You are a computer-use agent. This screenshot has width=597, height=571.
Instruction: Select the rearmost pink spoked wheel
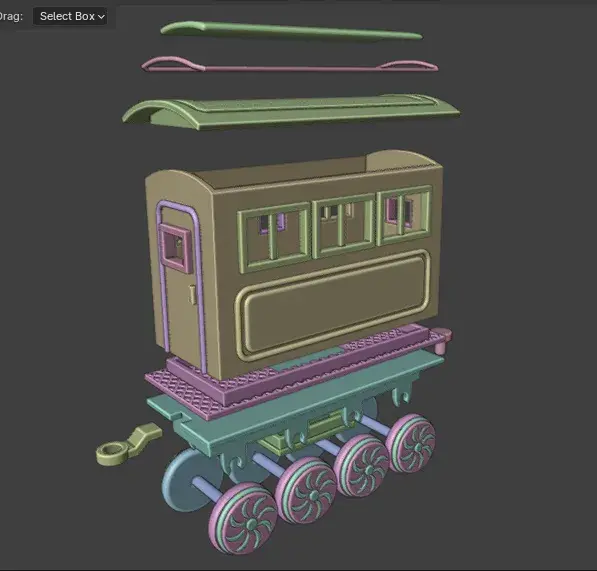click(411, 443)
